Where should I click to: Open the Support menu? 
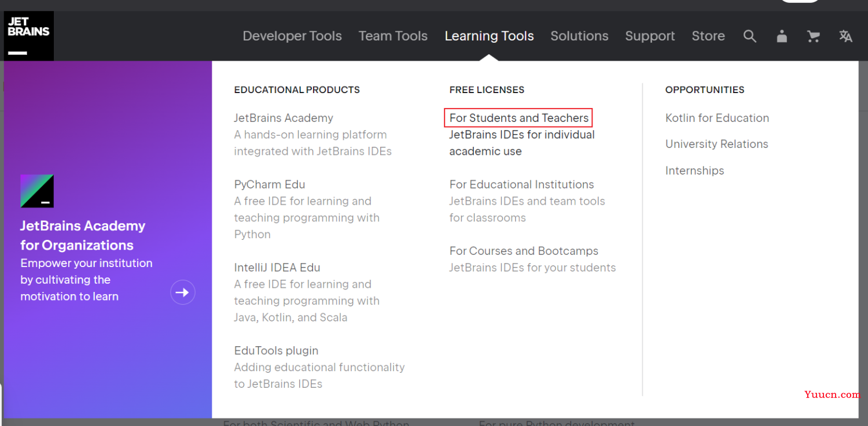[650, 36]
